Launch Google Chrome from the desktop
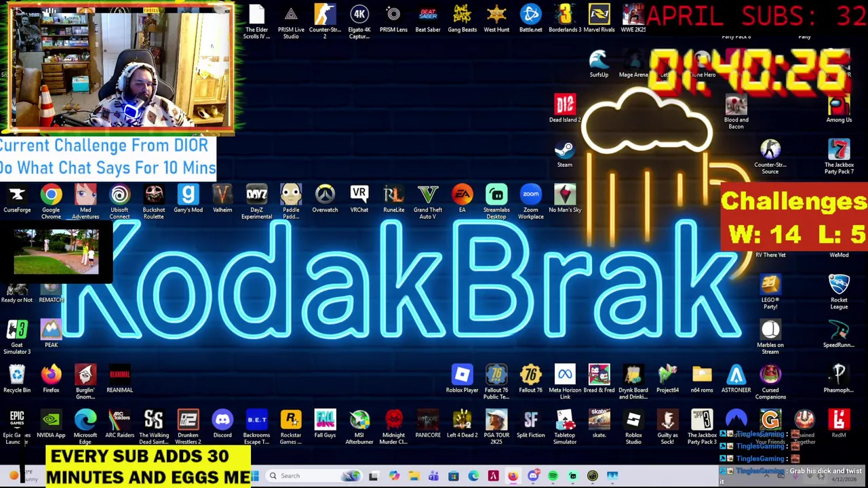Screen dimensions: 868x488 [51, 202]
